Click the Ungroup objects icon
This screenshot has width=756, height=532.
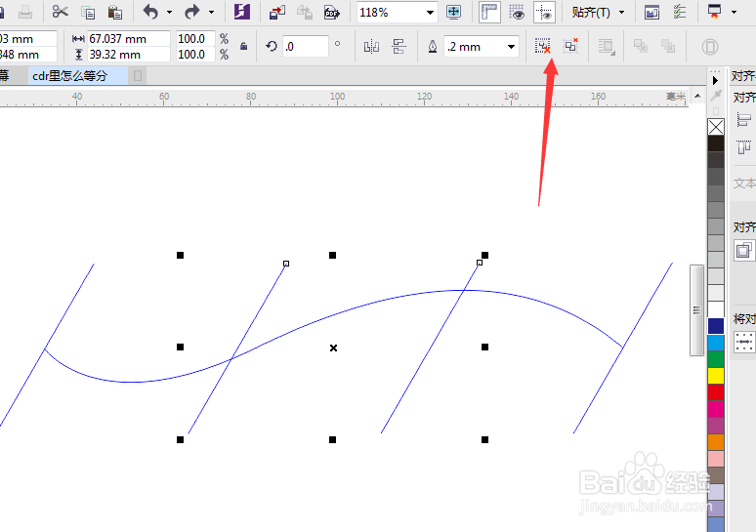[x=543, y=46]
